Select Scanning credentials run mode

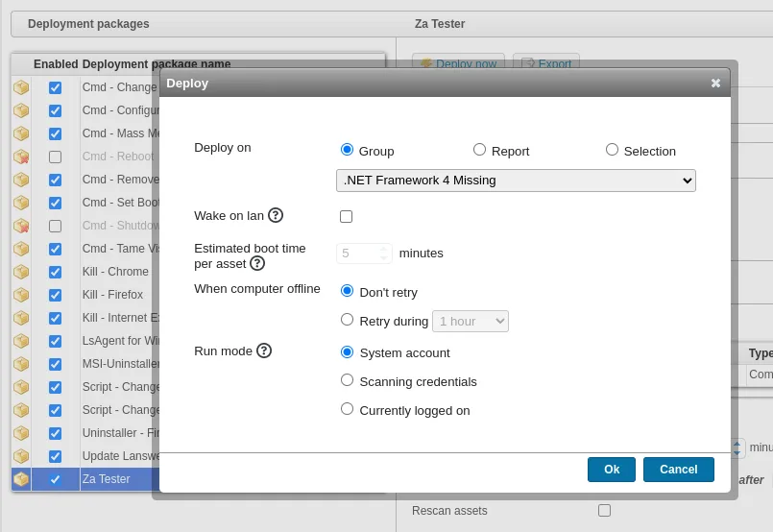(347, 380)
